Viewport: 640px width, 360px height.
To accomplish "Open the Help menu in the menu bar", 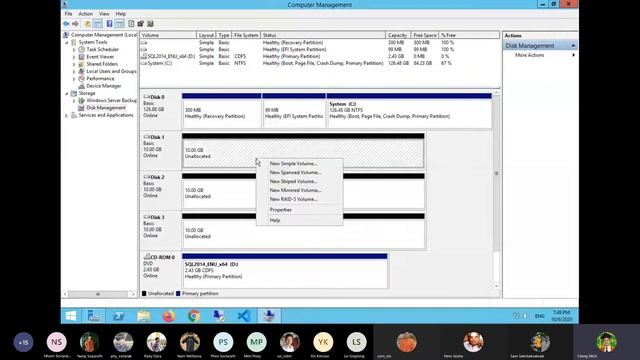I will pyautogui.click(x=120, y=14).
